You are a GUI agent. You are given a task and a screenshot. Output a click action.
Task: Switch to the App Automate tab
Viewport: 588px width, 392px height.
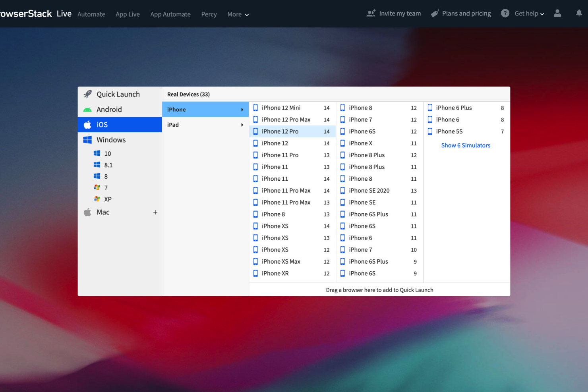coord(170,14)
